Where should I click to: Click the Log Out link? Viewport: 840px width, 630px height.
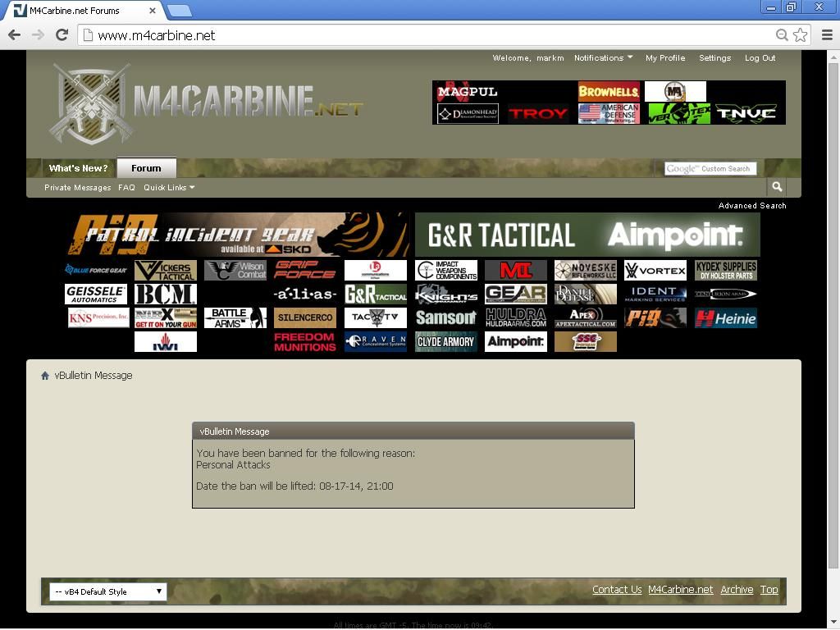point(760,58)
